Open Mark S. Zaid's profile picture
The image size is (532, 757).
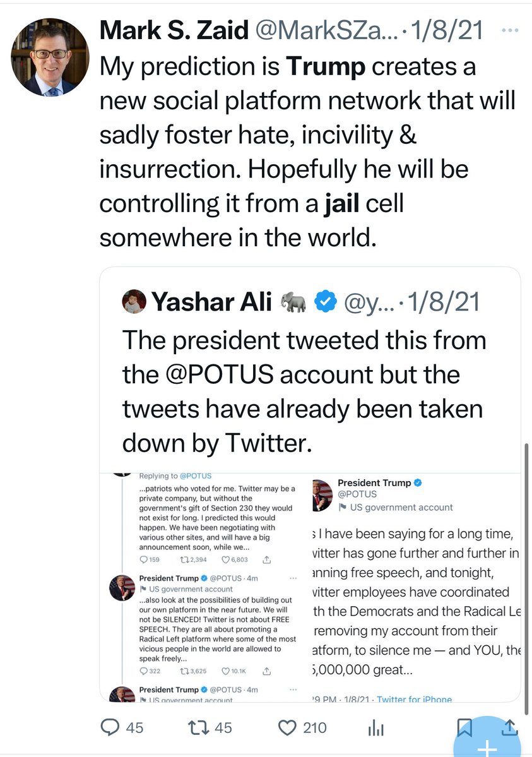50,57
